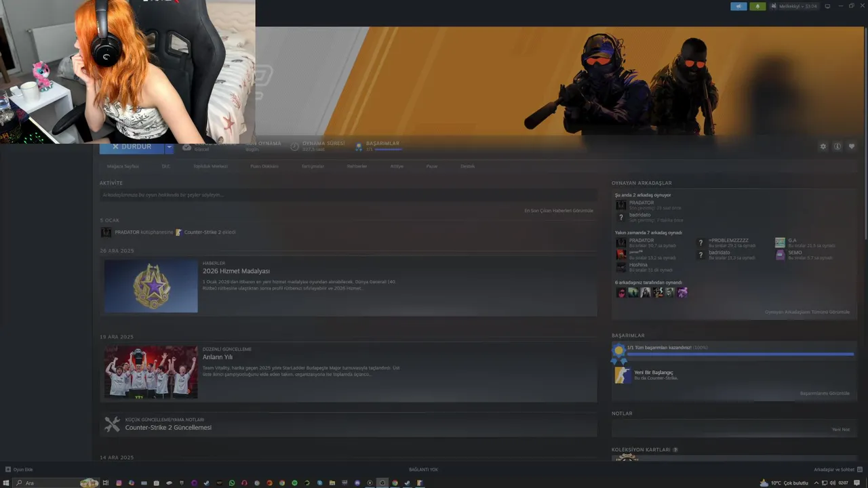
Task: Click green notification bell in title bar
Action: click(757, 6)
